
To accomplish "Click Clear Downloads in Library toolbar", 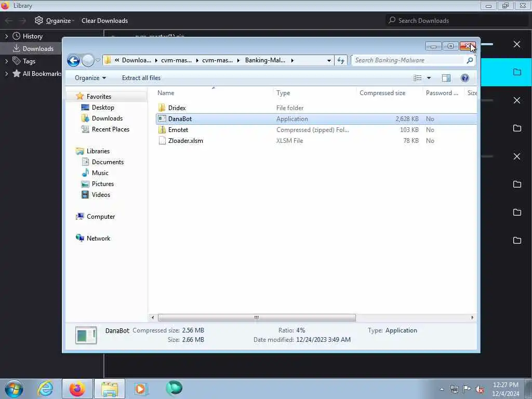I will pos(104,21).
